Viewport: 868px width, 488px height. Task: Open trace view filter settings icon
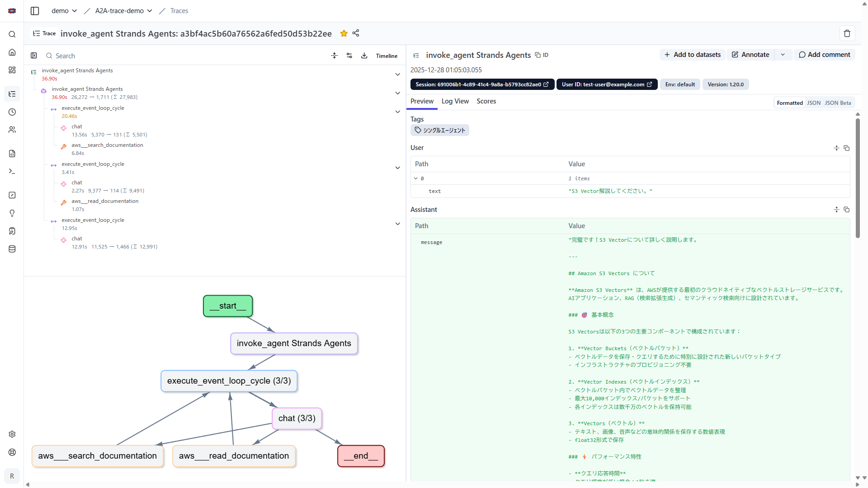click(x=349, y=56)
